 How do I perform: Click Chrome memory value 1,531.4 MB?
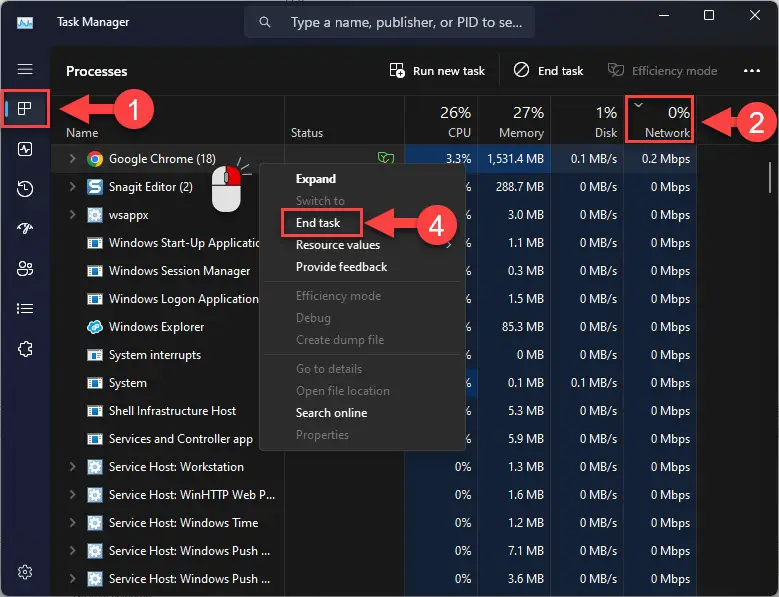tap(515, 159)
